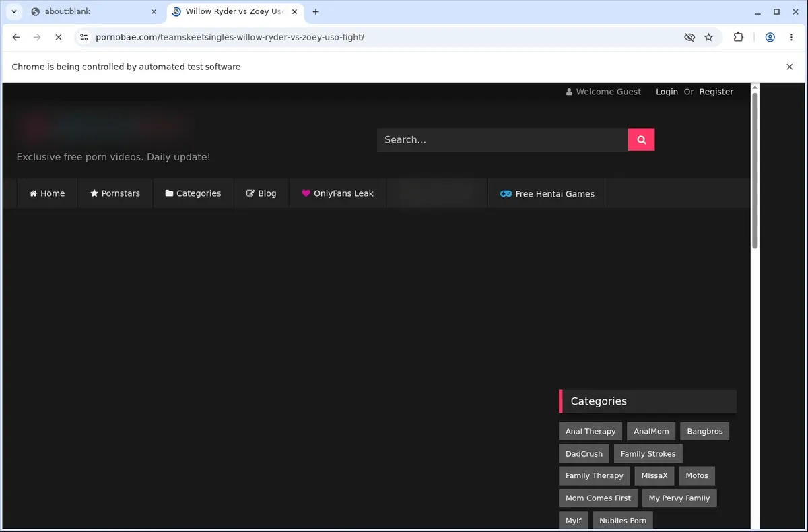Select the Mofos category tag

coord(697,475)
